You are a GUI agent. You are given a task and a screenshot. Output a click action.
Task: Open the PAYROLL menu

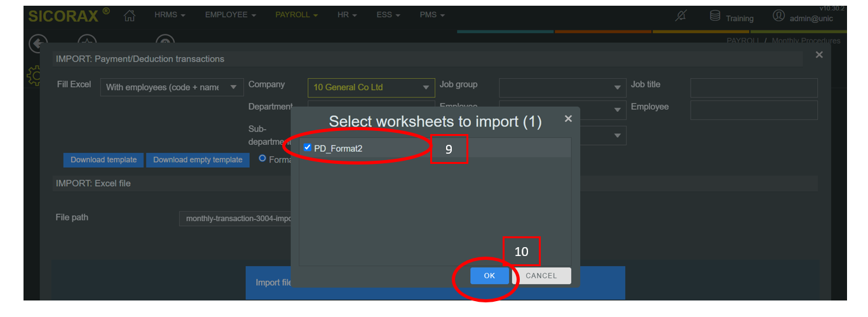296,15
